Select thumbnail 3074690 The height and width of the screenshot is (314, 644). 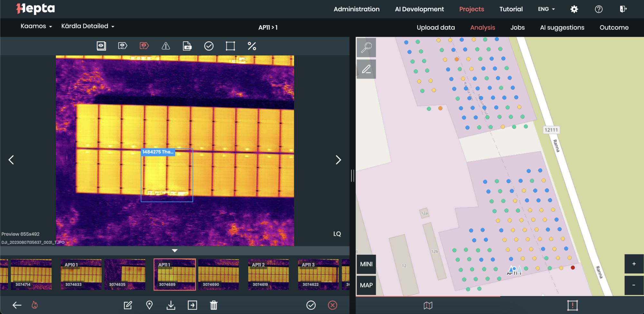click(219, 274)
